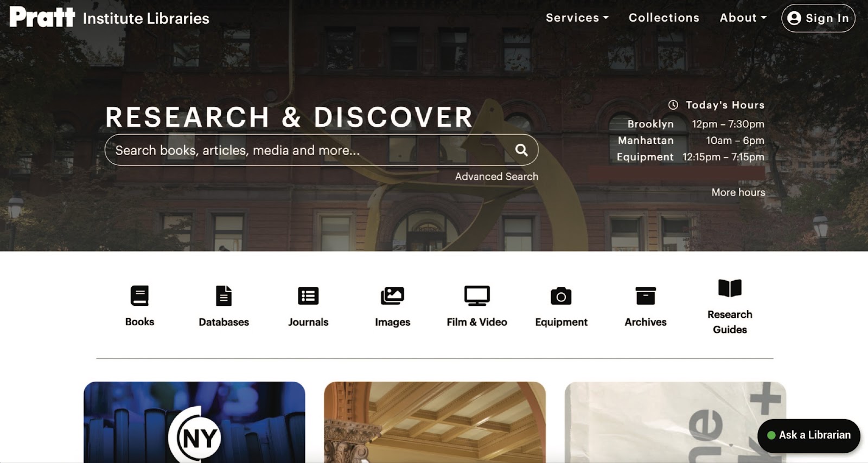
Task: Open the Images label link
Action: click(392, 322)
